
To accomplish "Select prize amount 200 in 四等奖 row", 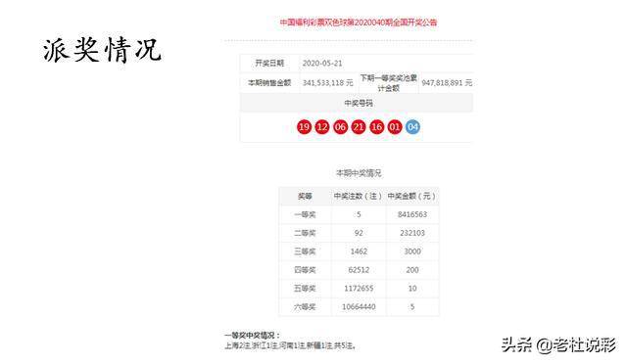I will coord(412,270).
